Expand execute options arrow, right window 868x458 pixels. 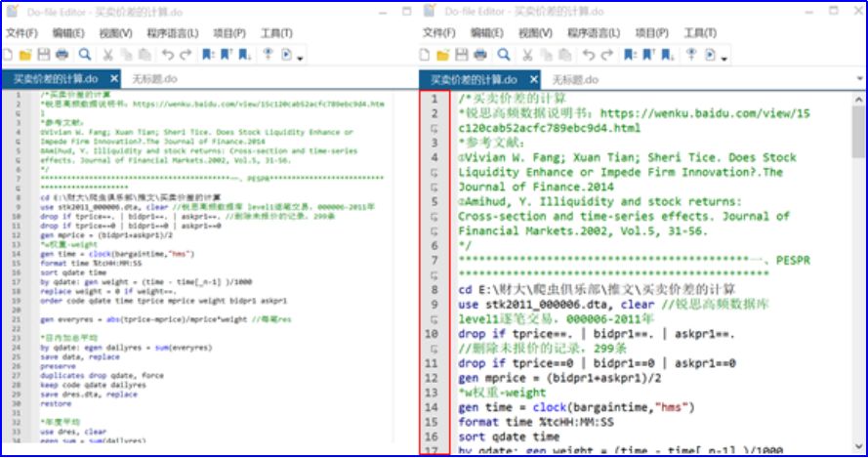pyautogui.click(x=724, y=59)
